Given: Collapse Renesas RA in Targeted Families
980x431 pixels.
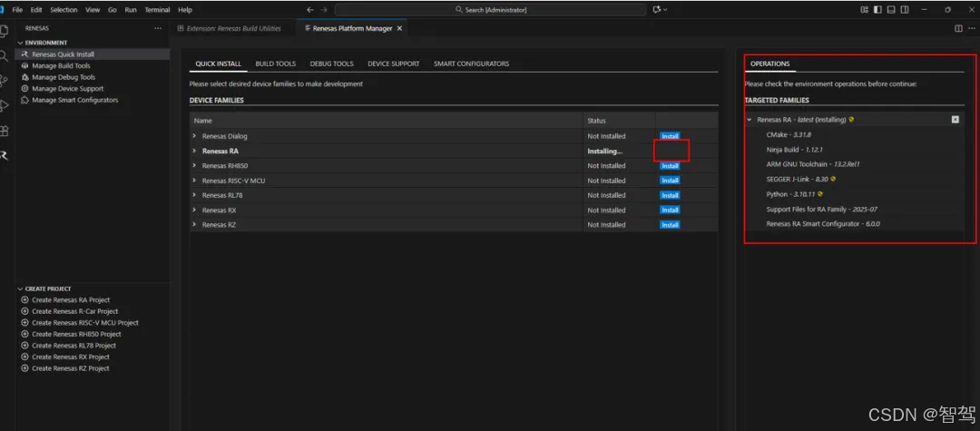Looking at the screenshot, I should pos(749,119).
